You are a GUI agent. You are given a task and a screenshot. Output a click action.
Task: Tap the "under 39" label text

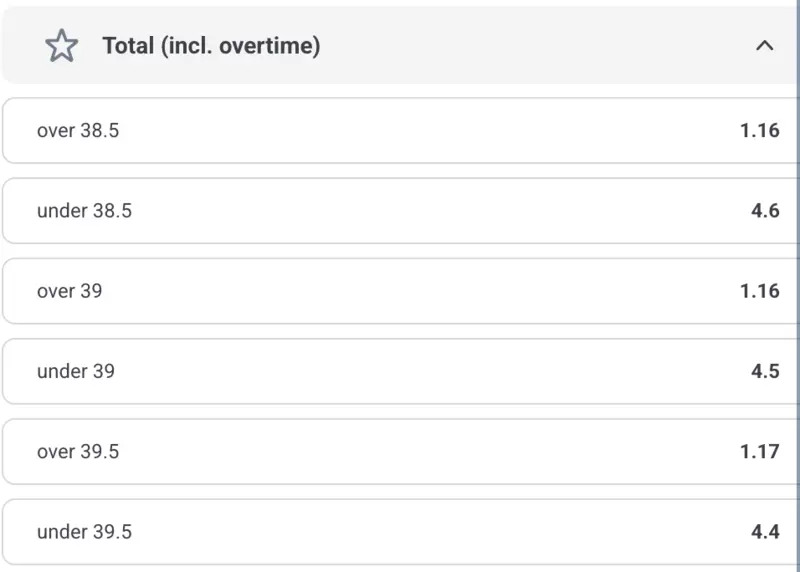point(76,371)
